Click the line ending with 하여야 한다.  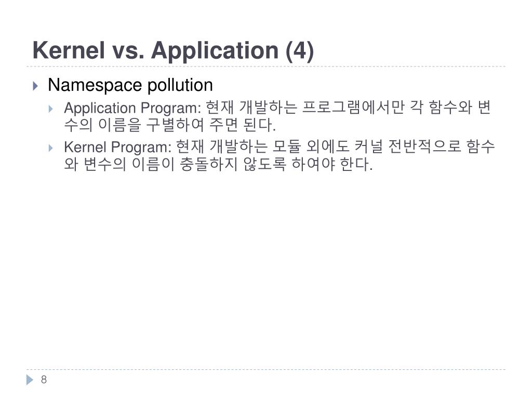[x=218, y=164]
